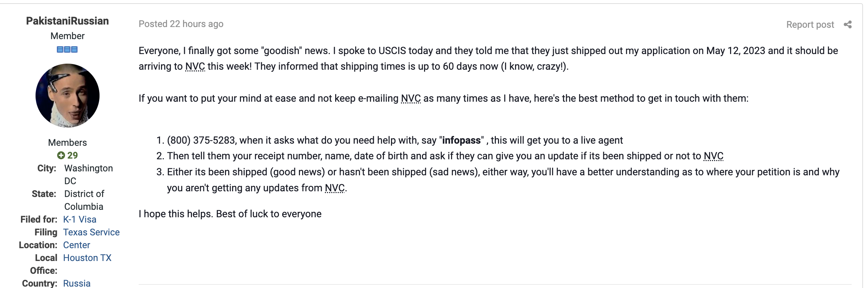
Task: Click the share post icon
Action: coord(848,25)
